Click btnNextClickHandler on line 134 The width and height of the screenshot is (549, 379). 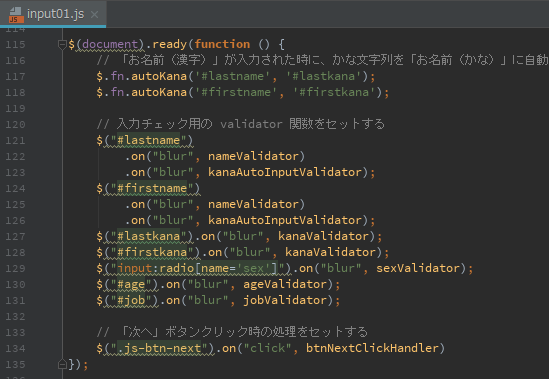[x=373, y=348]
